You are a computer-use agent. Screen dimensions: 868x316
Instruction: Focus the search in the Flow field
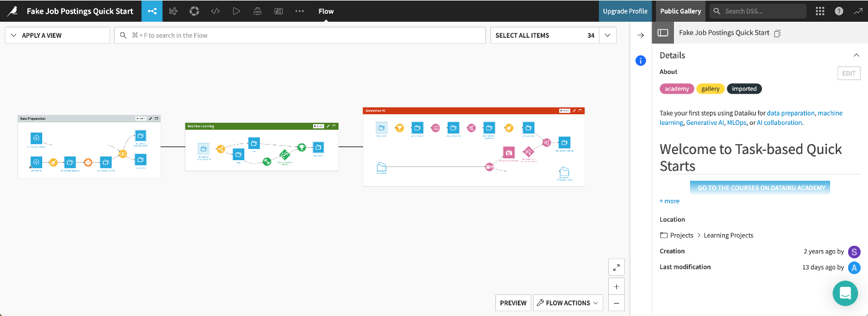300,35
